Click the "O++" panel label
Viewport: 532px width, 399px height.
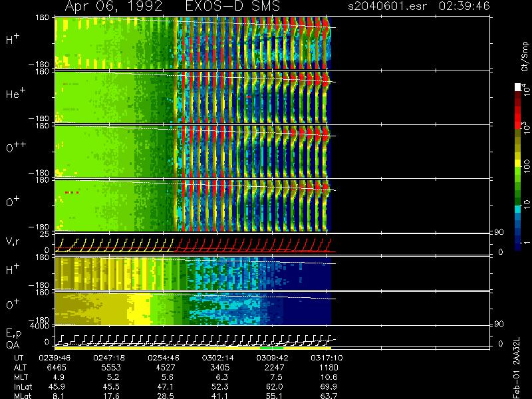pos(15,147)
